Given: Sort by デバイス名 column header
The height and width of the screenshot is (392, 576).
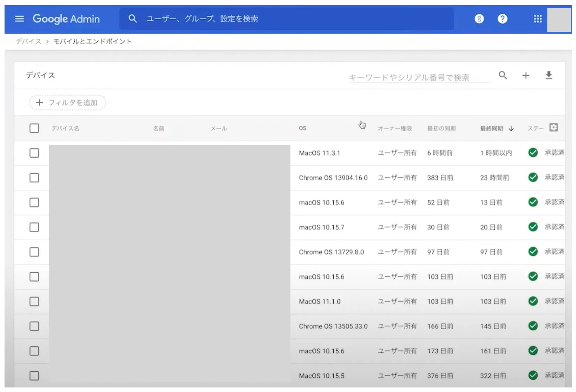Looking at the screenshot, I should tap(65, 128).
